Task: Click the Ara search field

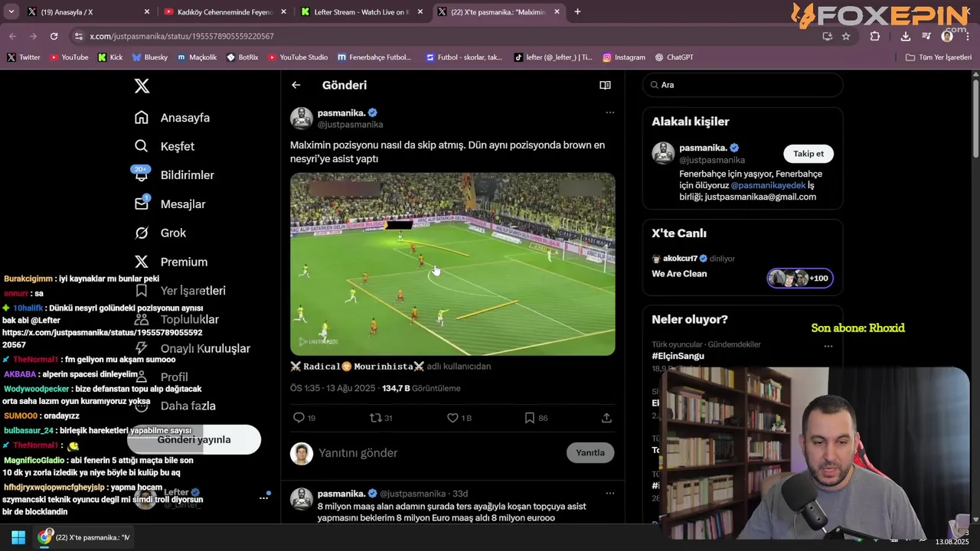Action: pyautogui.click(x=743, y=85)
